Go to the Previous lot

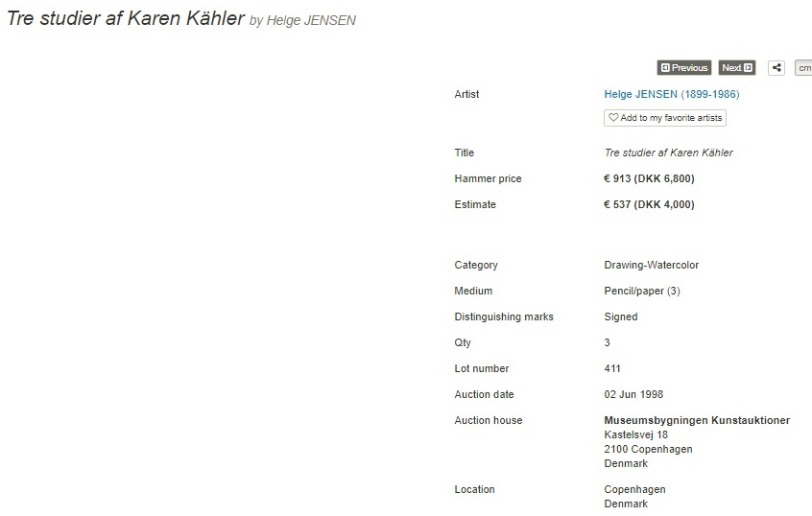(684, 68)
